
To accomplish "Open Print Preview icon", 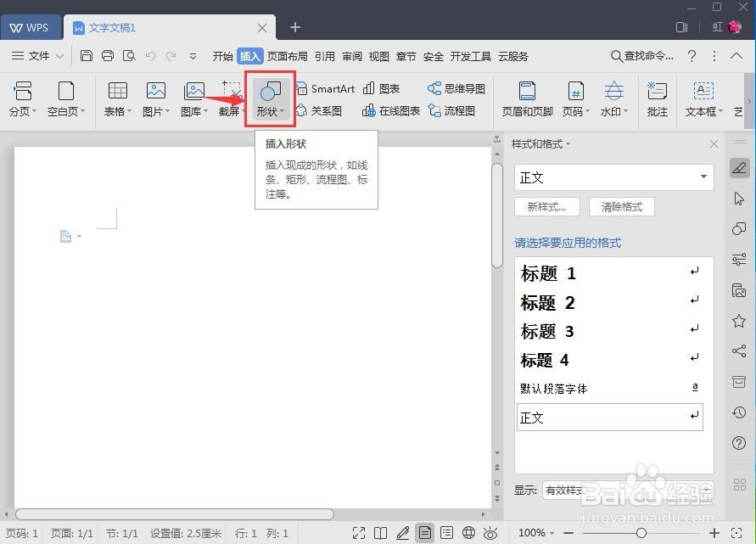I will 129,56.
